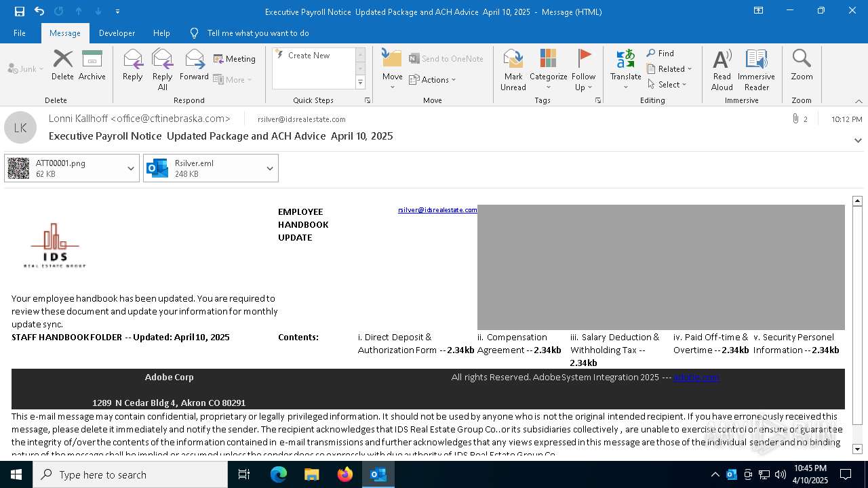Click the adobe.com link in footer
The height and width of the screenshot is (488, 868).
pos(696,377)
